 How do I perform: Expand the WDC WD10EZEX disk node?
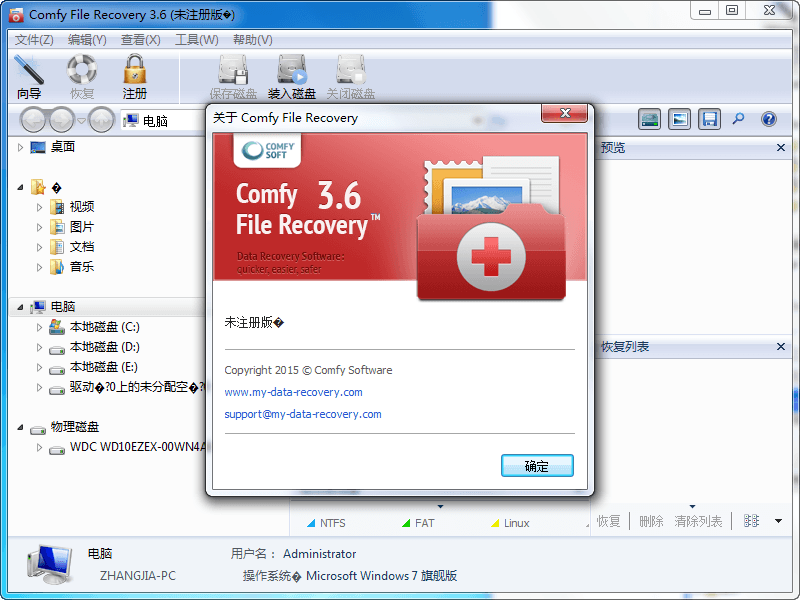tap(39, 447)
